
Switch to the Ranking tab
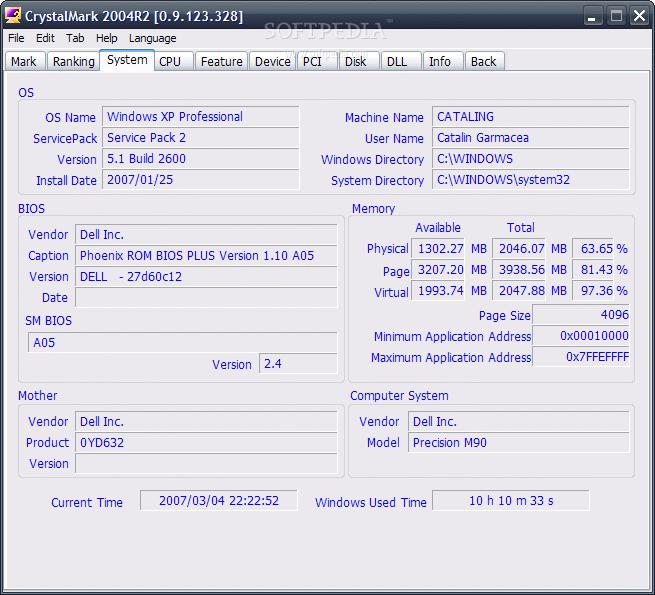pos(73,62)
